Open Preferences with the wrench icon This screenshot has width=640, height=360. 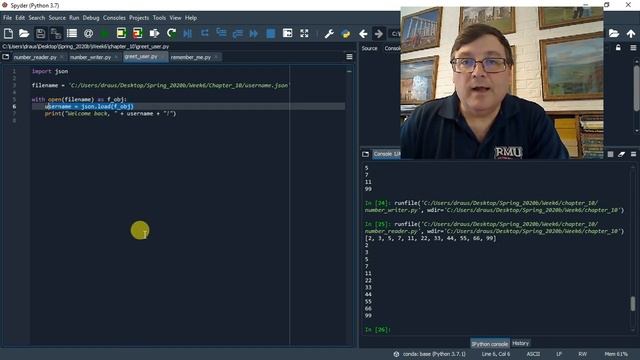(x=329, y=33)
